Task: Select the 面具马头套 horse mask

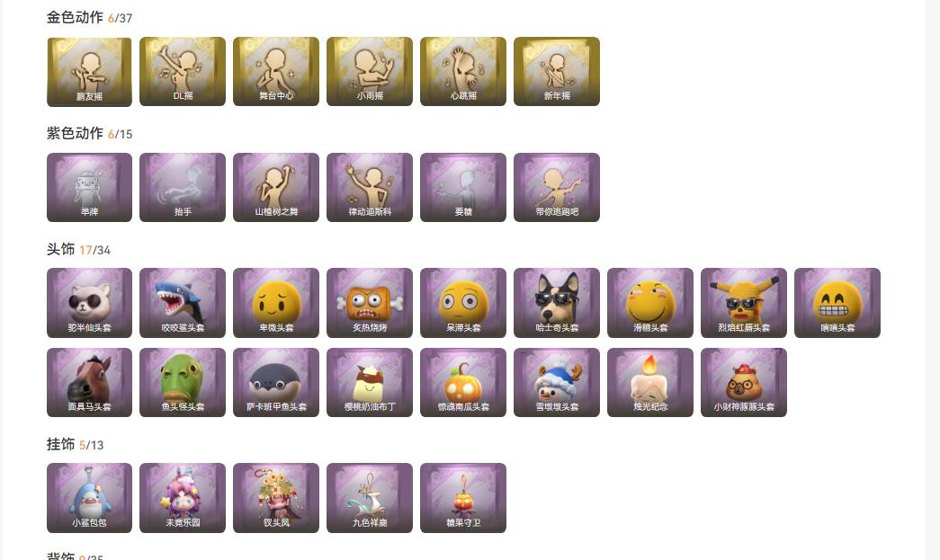Action: coord(89,382)
